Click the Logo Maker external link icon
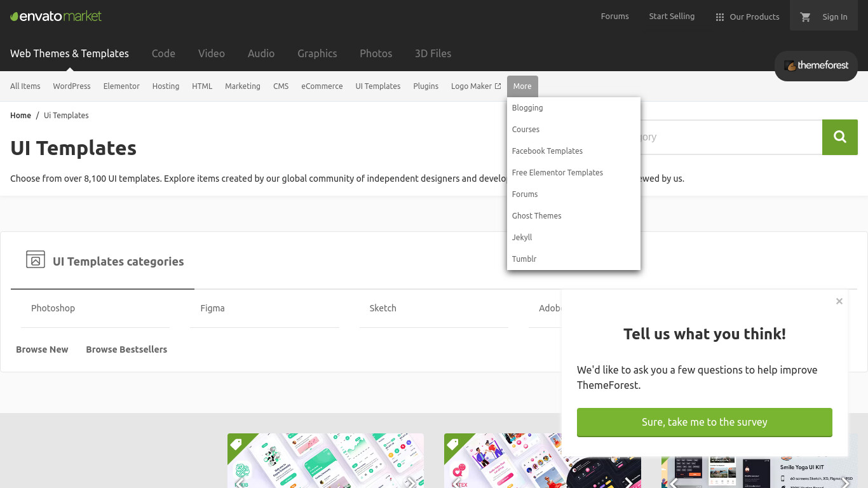 click(x=498, y=86)
